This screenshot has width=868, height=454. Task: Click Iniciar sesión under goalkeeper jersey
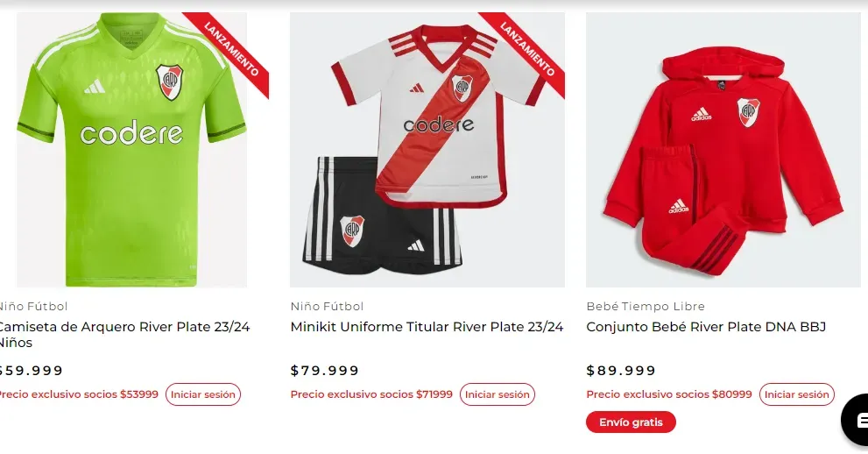202,394
